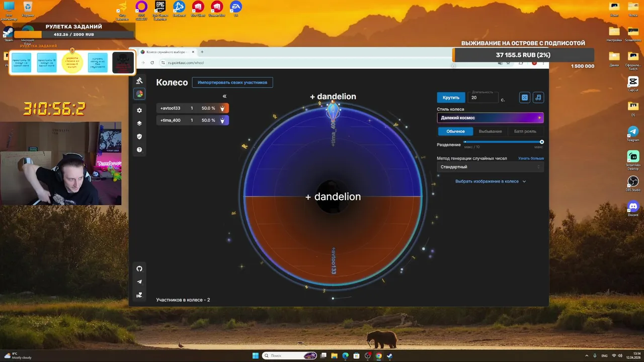
Task: Click the music note icon button
Action: click(x=538, y=98)
